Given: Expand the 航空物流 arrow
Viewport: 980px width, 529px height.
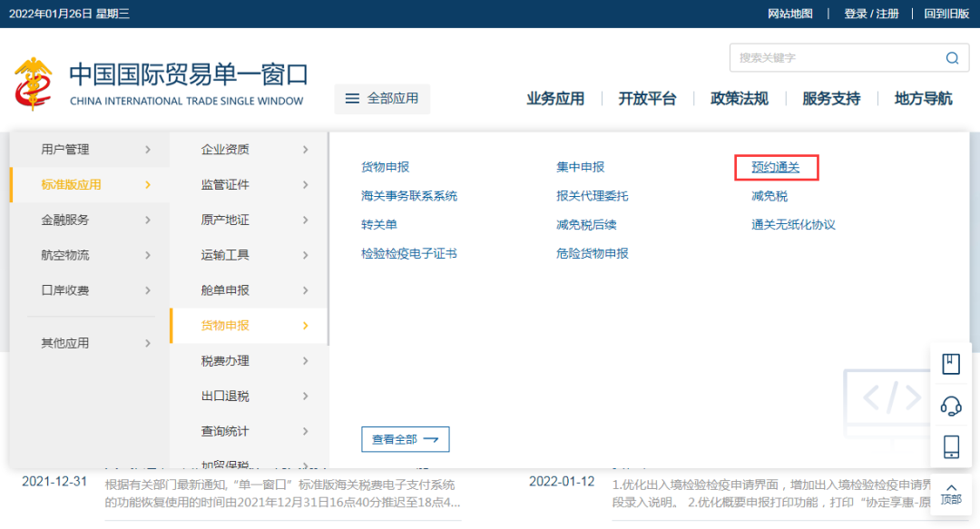Looking at the screenshot, I should pyautogui.click(x=148, y=255).
